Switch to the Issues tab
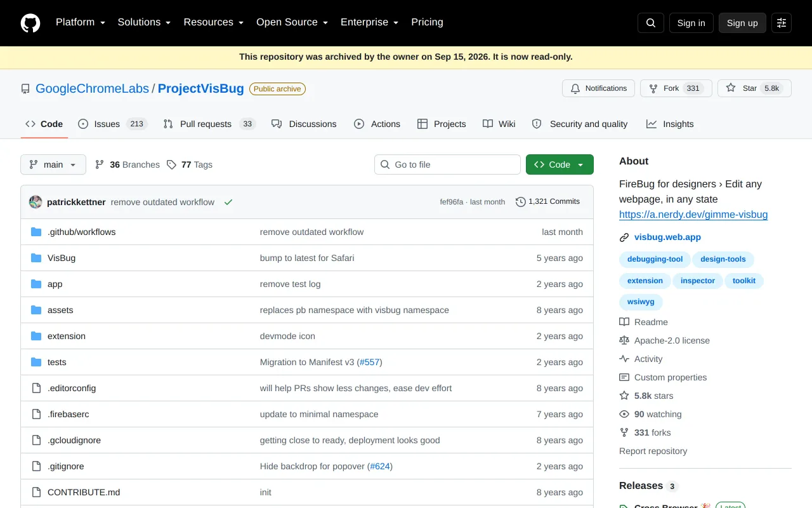The height and width of the screenshot is (508, 812). click(x=112, y=124)
